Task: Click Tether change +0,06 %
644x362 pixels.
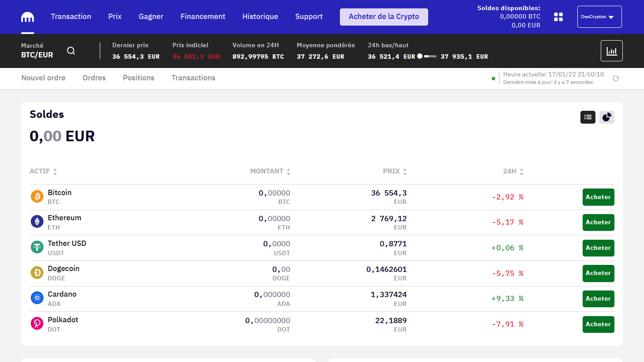Action: 507,248
